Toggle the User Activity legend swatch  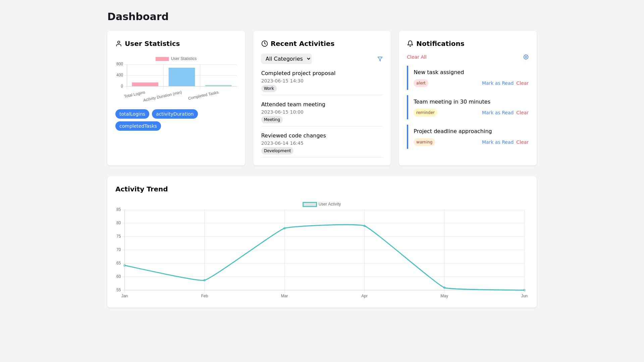tap(310, 204)
